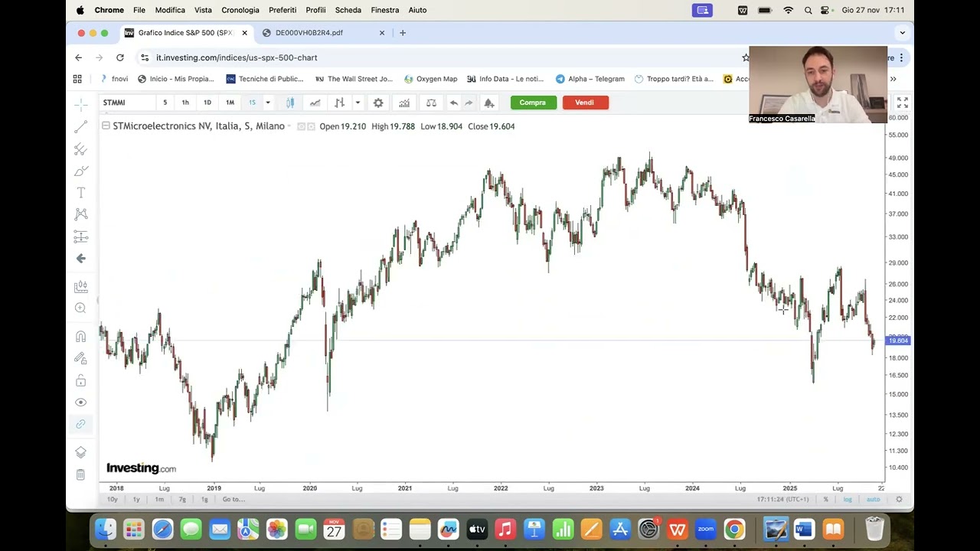Open the Oxygen Map bookmark

430,79
